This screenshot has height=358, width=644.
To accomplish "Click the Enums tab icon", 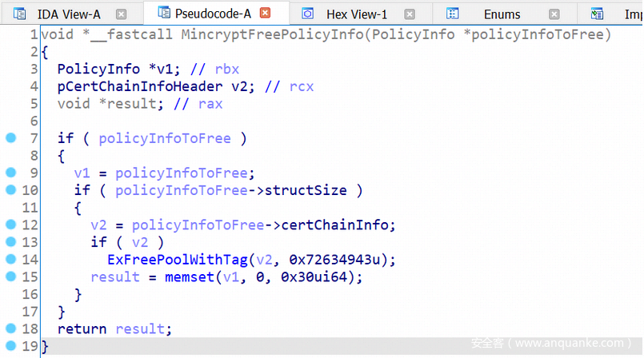I will coord(452,14).
